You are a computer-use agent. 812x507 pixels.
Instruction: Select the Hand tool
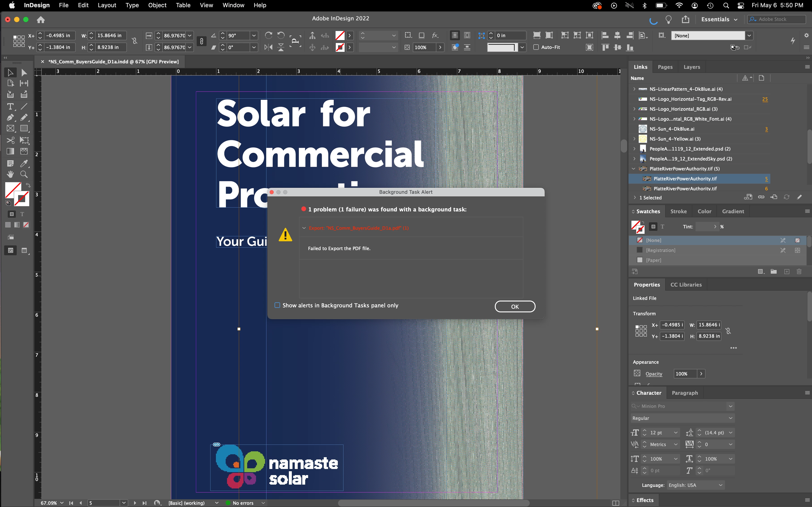click(10, 174)
